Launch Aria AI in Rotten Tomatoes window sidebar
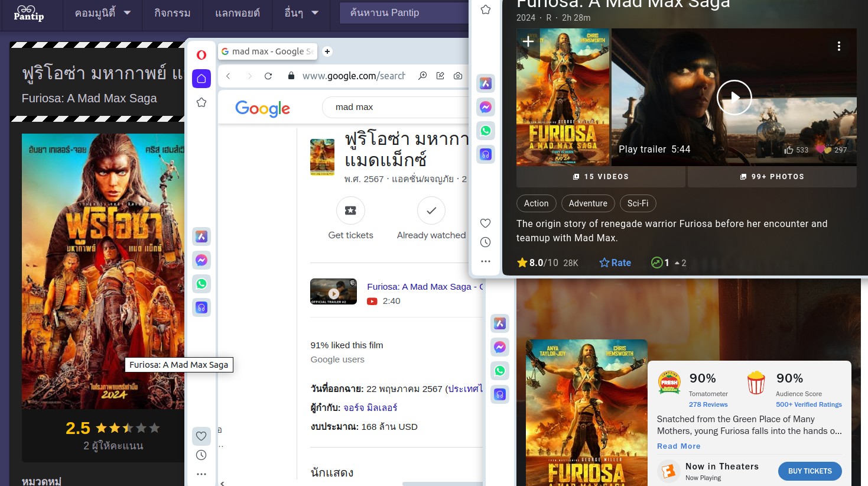Screen dimensions: 868x486 pos(500,323)
